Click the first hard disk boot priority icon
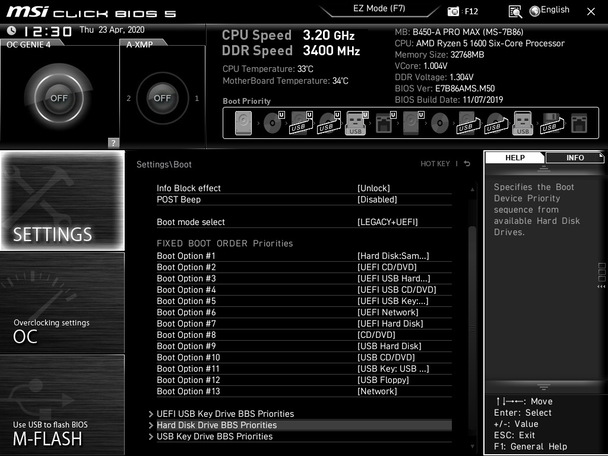 [x=244, y=123]
